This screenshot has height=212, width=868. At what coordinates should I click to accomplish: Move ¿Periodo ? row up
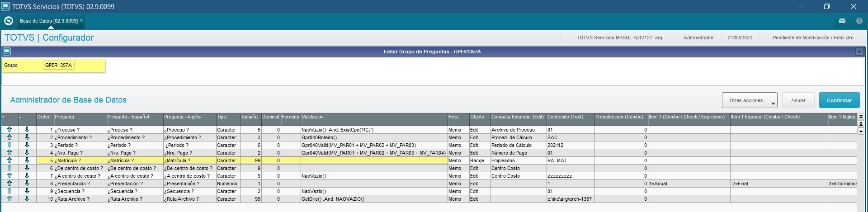click(x=9, y=145)
